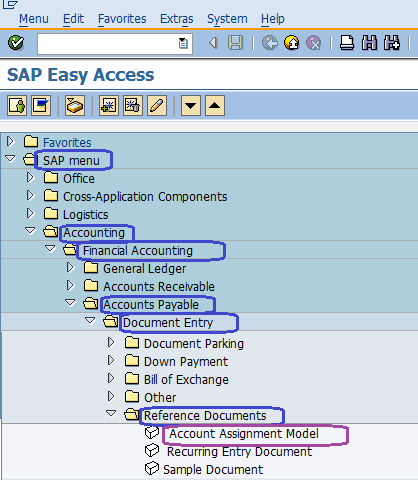Click the Back green arrow icon
Image resolution: width=418 pixels, height=480 pixels.
(270, 43)
